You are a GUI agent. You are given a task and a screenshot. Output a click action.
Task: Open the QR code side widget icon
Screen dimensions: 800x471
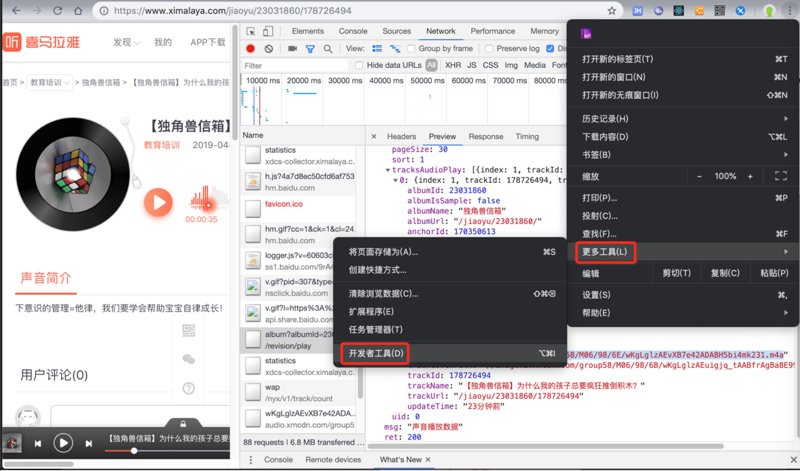point(188,331)
